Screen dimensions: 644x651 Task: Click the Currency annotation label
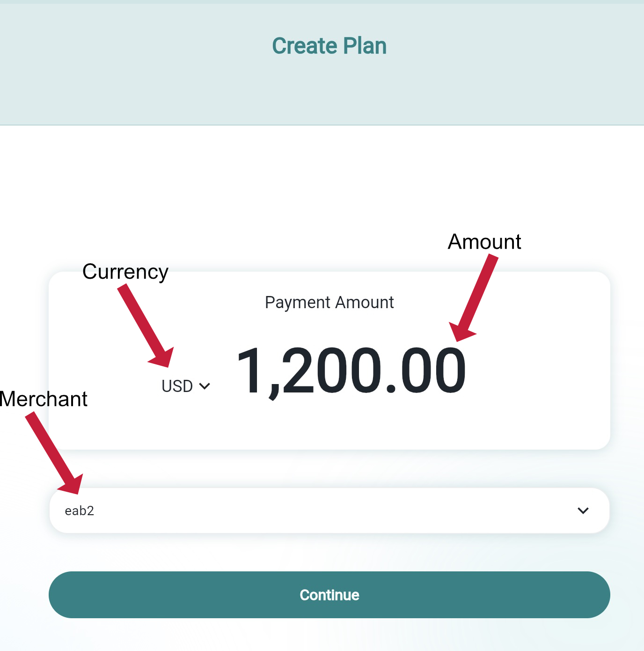125,271
